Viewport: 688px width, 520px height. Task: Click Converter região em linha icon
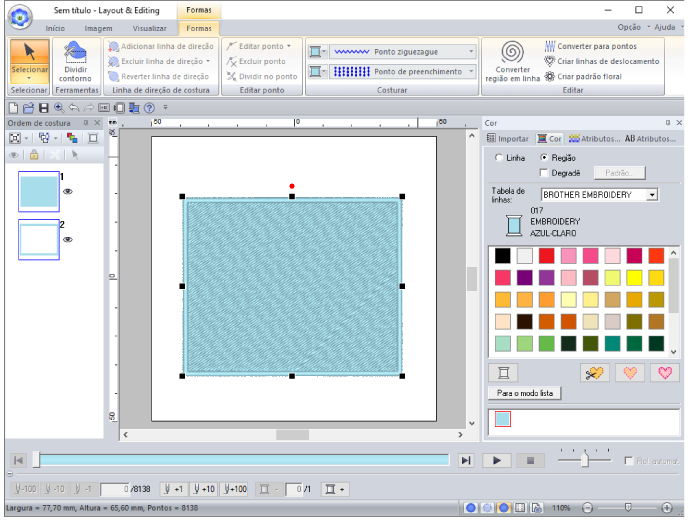tap(512, 61)
